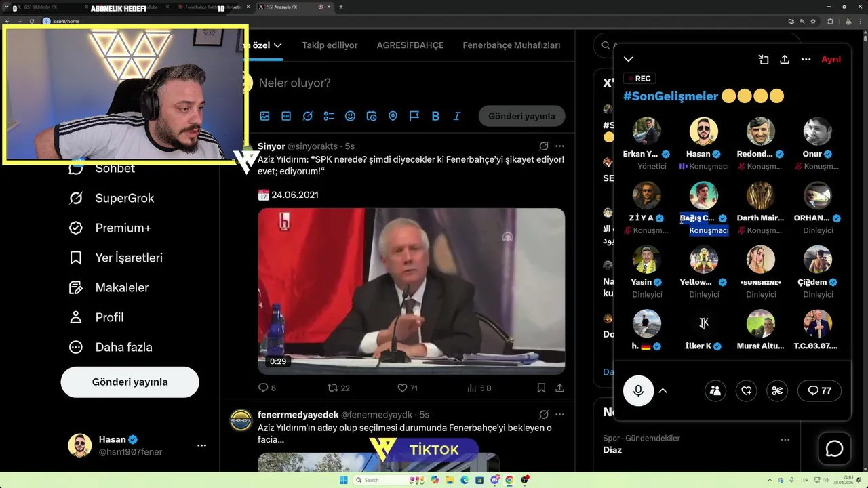Open Yer İşaretleri bookmarks page
868x488 pixels.
coord(115,258)
